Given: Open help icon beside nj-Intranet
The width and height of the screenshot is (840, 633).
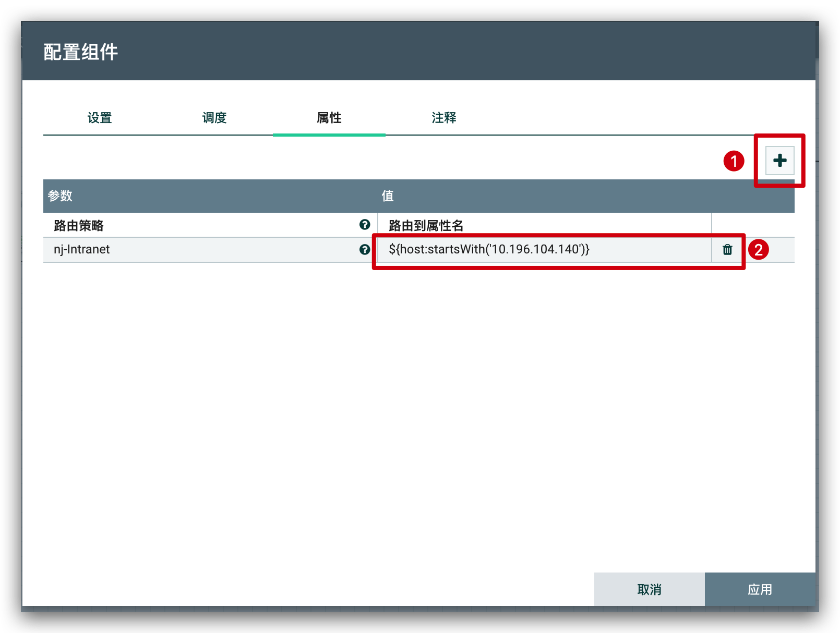Looking at the screenshot, I should [365, 250].
